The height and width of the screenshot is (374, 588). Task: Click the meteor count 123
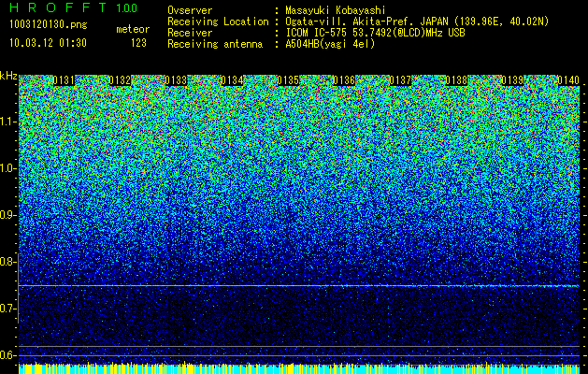[138, 43]
